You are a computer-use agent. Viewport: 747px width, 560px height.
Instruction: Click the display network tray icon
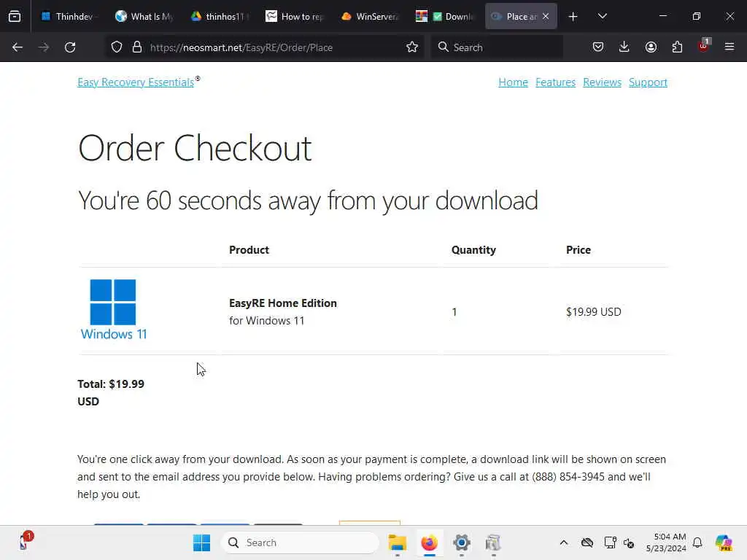pyautogui.click(x=611, y=542)
